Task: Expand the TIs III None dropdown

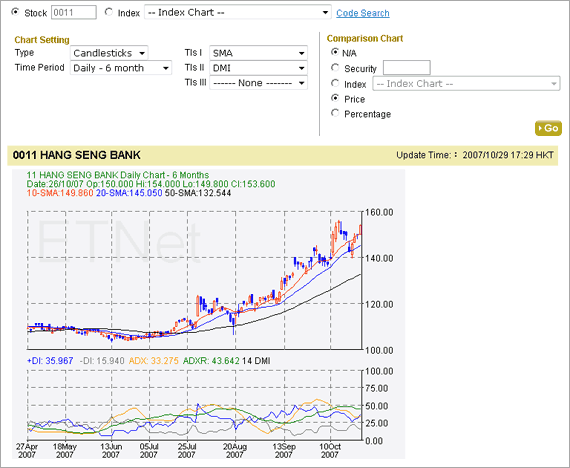Action: click(x=258, y=83)
